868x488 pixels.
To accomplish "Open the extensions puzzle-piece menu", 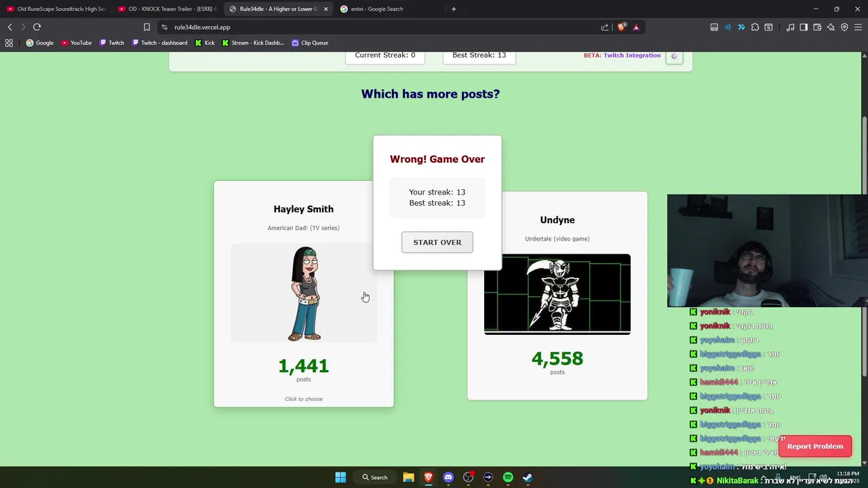I will pyautogui.click(x=755, y=27).
